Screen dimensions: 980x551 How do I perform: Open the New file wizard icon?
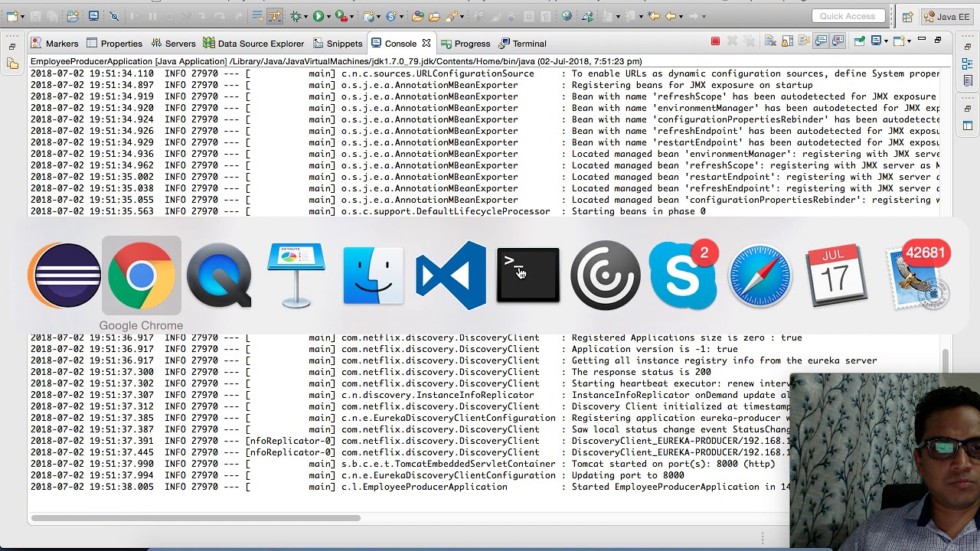pos(12,16)
